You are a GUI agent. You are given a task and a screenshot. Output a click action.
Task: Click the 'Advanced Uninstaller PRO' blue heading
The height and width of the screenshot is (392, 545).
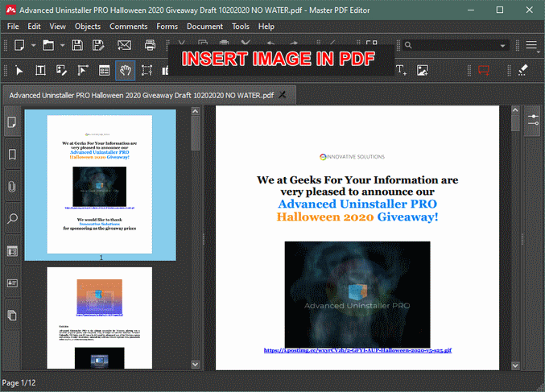357,204
